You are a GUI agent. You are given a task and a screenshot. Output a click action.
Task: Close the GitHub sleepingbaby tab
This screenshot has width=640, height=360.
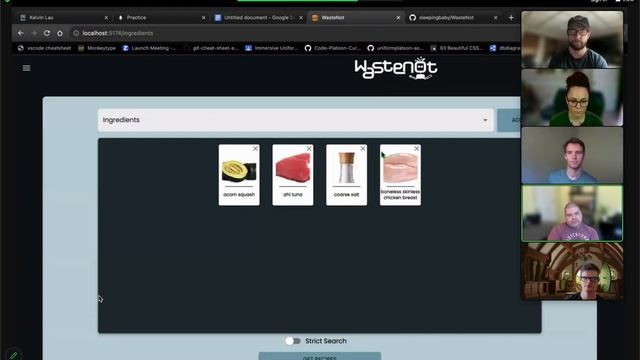tap(496, 18)
